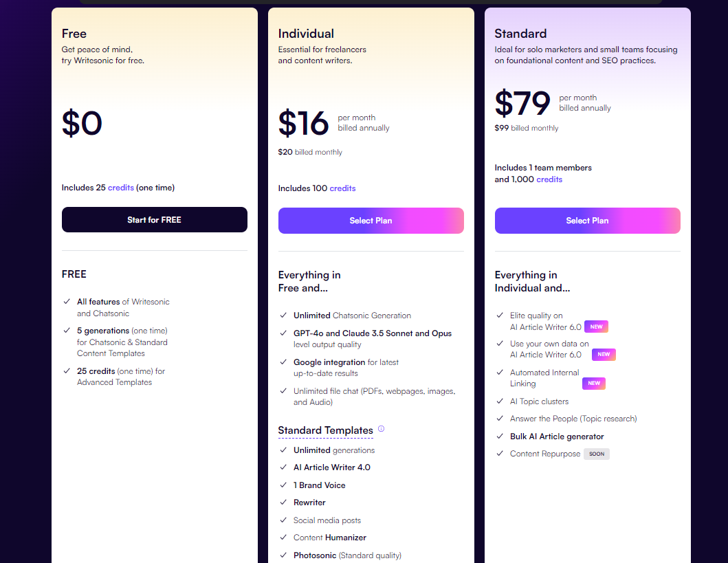Image resolution: width=728 pixels, height=563 pixels.
Task: Click the checkmark beside AI Topic clusters
Action: [x=499, y=401]
